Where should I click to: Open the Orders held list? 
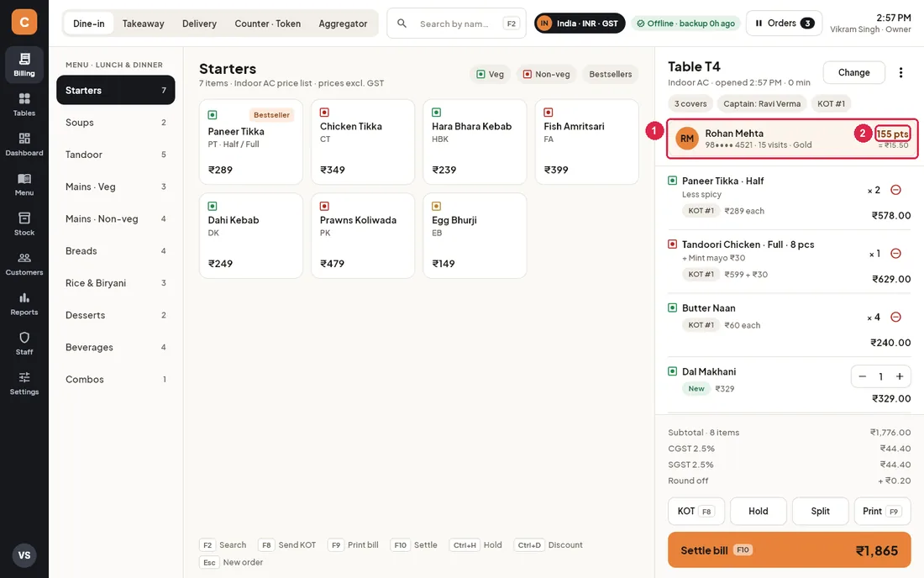tap(784, 23)
